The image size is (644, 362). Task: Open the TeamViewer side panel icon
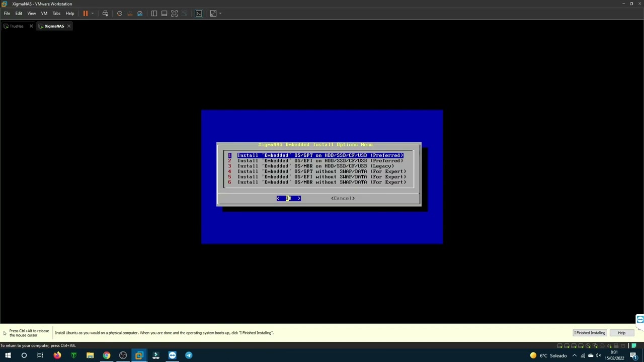639,320
